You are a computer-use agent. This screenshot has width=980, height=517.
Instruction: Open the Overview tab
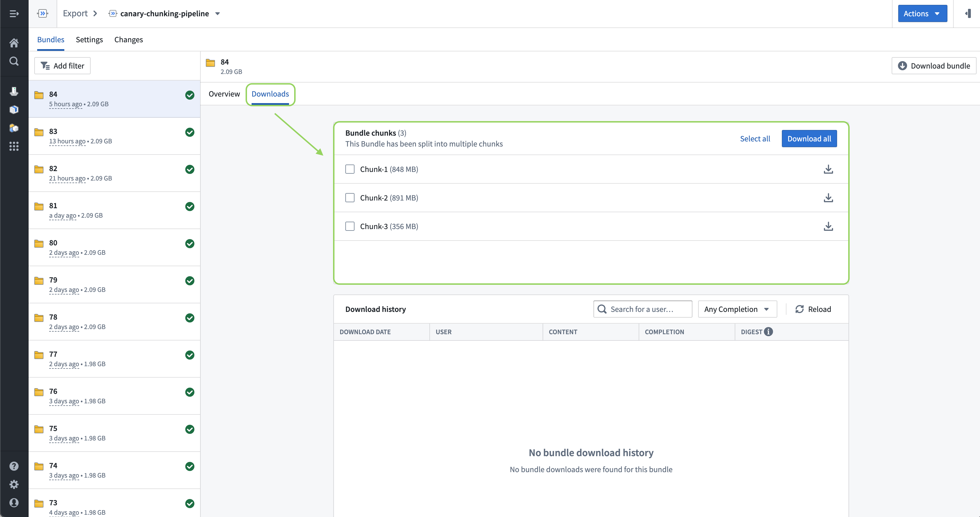tap(224, 94)
